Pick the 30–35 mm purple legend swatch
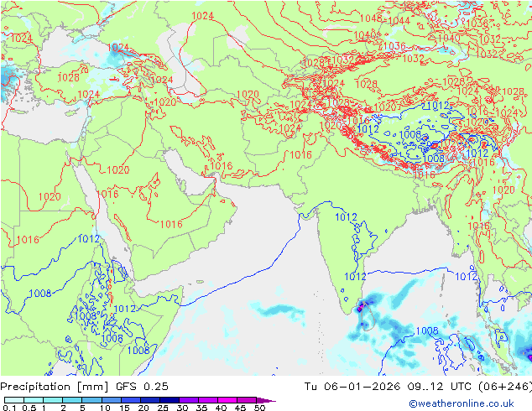The image size is (532, 411). [x=189, y=400]
